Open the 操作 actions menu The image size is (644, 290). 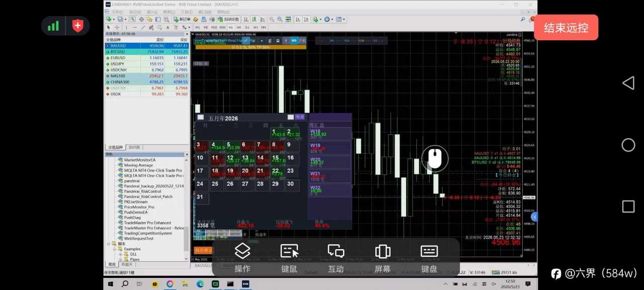coord(243,258)
